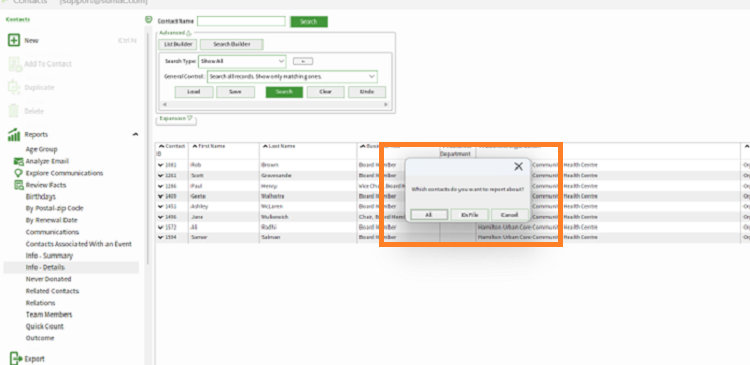Screen dimensions: 750x365
Task: Click the right arrow of Advanced panel scrollbar
Action: [386, 105]
